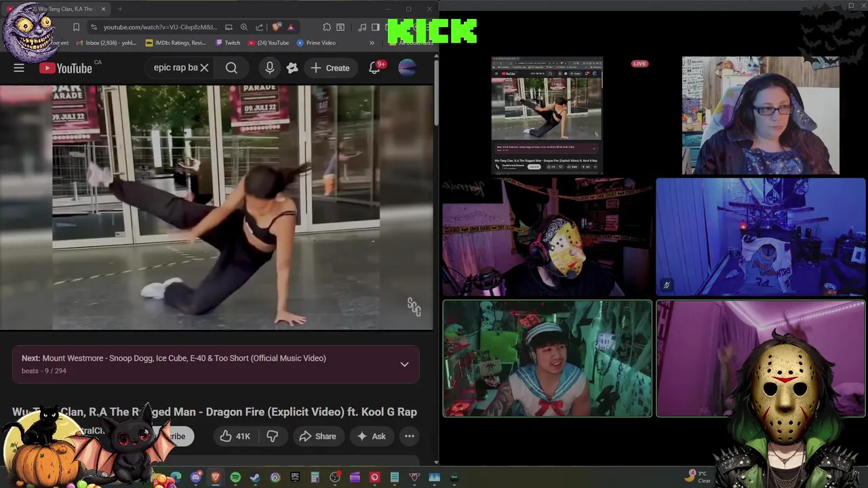The height and width of the screenshot is (488, 868).
Task: Click the share page icon in address bar
Action: (259, 27)
